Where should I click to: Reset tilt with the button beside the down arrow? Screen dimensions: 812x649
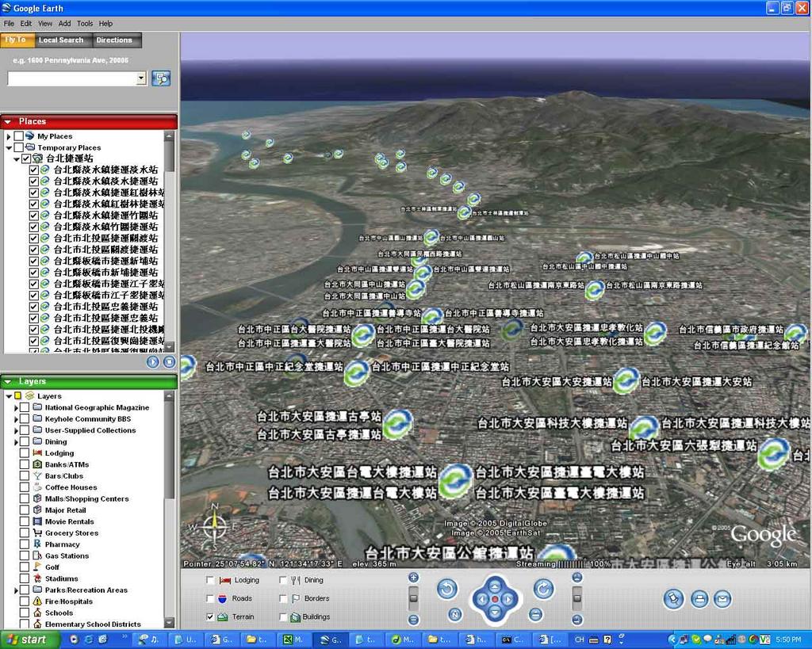[536, 614]
